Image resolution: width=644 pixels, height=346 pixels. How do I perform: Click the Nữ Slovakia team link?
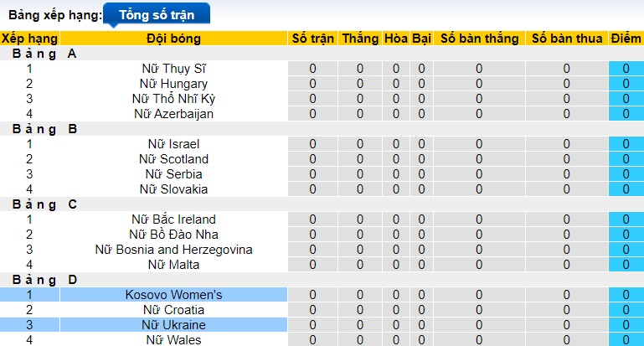pos(173,189)
